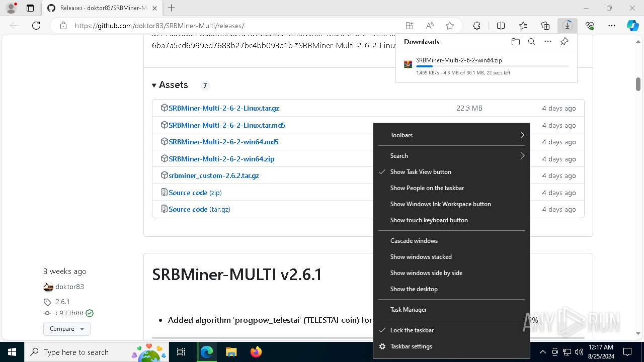Open Taskbar settings
Screen dimensions: 644x362
click(x=451, y=346)
